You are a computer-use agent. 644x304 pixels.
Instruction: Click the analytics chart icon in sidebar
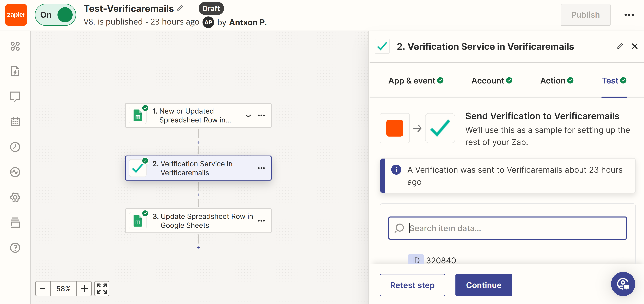[x=15, y=172]
